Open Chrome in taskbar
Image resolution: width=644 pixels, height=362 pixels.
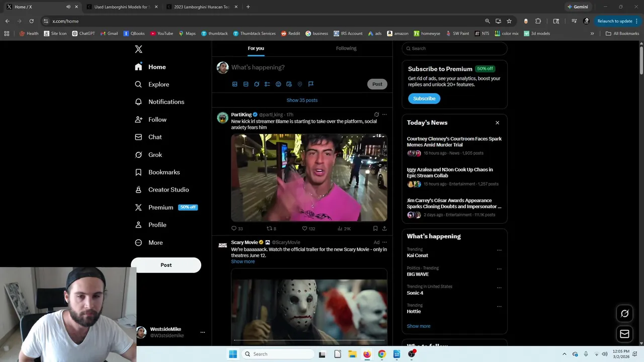coord(382,354)
